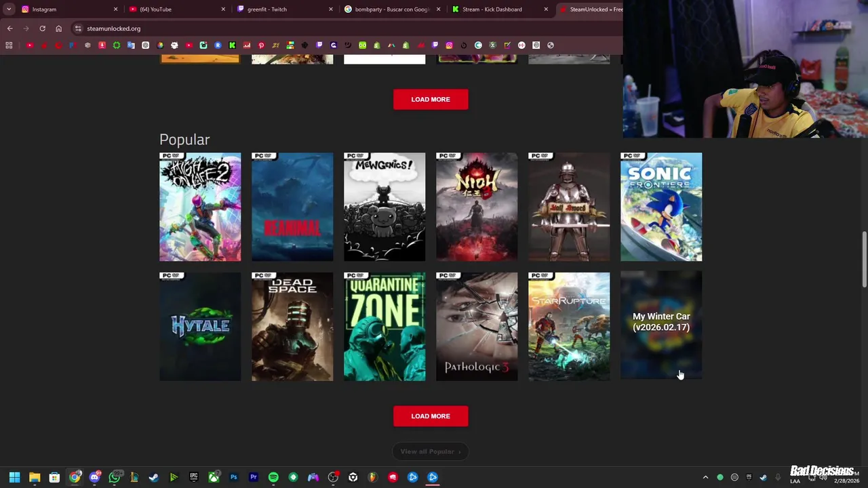Viewport: 868px width, 488px height.
Task: Close the greenfit - Twitch tab
Action: coord(331,9)
